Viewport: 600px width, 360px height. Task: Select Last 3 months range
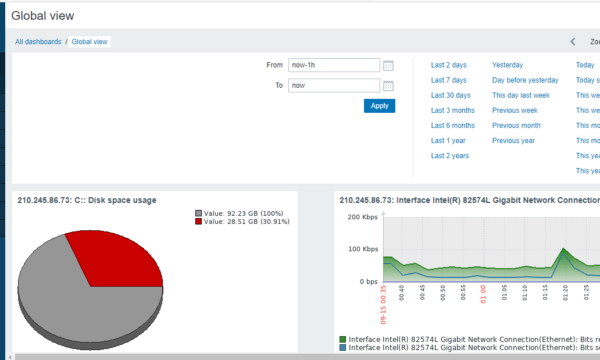coord(453,110)
